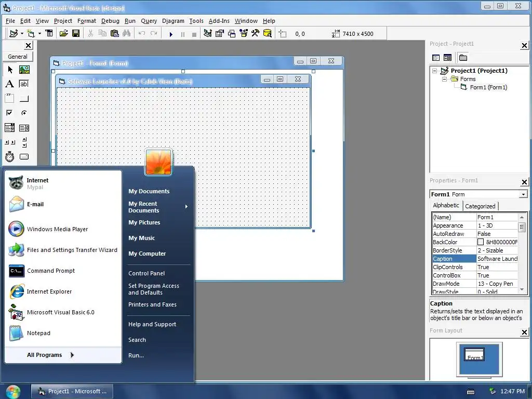532x399 pixels.
Task: Click the Toolbox hammer-and-wrench toolbar icon
Action: point(255,34)
